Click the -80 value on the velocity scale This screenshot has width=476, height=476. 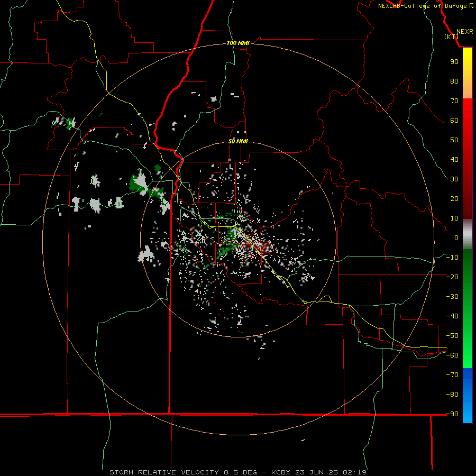452,395
